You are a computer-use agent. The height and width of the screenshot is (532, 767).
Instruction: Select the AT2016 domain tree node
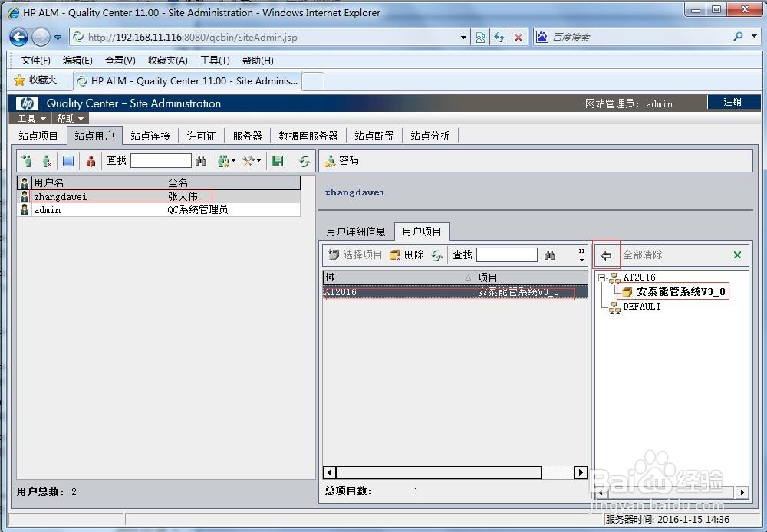pyautogui.click(x=639, y=277)
